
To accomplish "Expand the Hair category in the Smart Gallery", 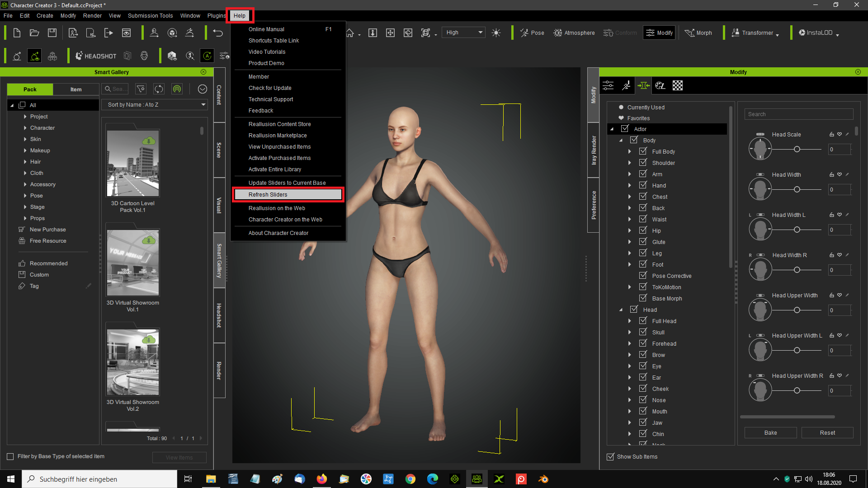I will (x=25, y=162).
